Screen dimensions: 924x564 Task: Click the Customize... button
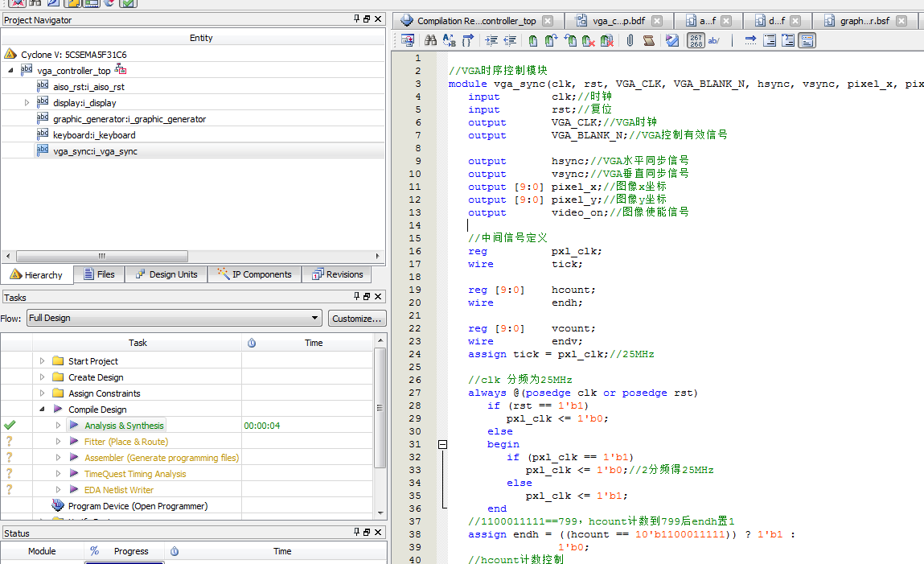click(356, 319)
